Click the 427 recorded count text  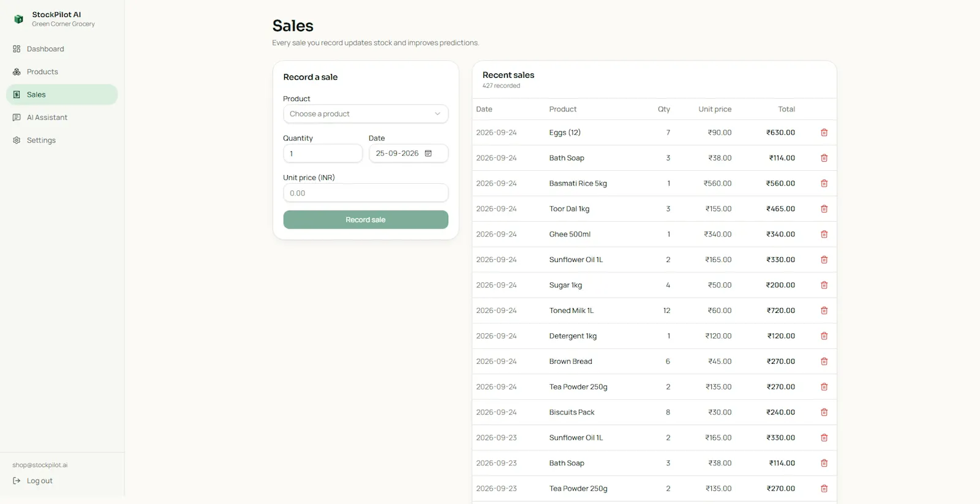point(501,86)
